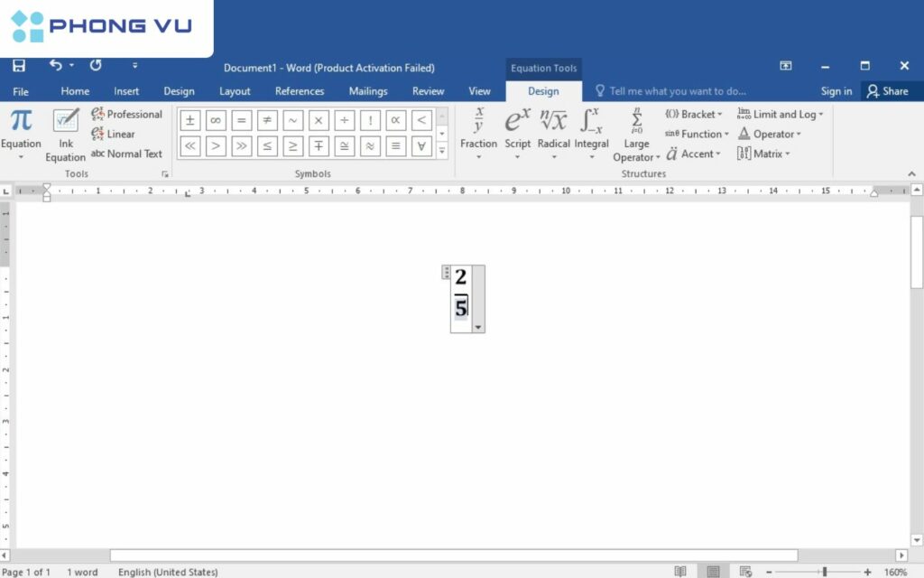The width and height of the screenshot is (924, 578).
Task: Toggle Normal Text in equation
Action: point(126,154)
